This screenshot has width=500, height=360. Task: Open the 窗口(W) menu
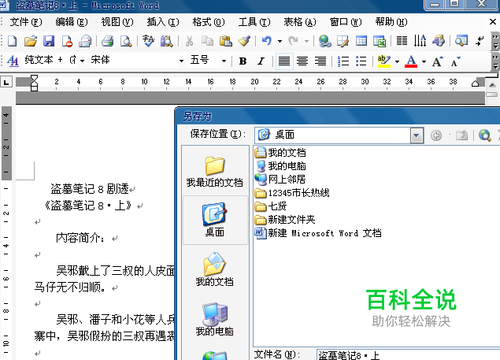pyautogui.click(x=346, y=22)
